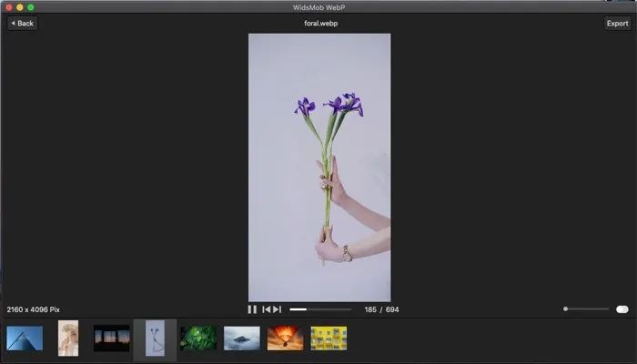The width and height of the screenshot is (637, 364).
Task: Adjust the thumbnail zoom slider
Action: (x=586, y=309)
